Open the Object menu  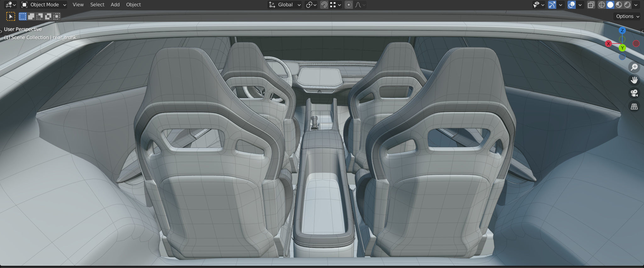(x=133, y=5)
